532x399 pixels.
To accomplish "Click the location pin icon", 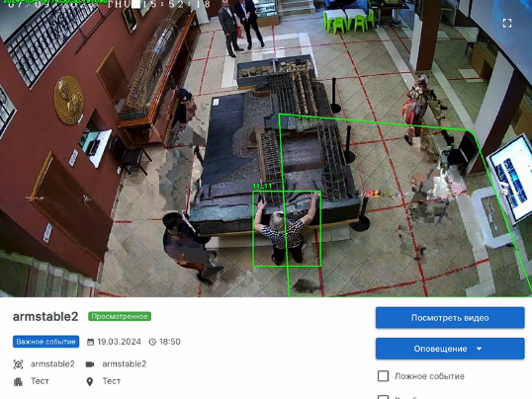I will [x=90, y=381].
